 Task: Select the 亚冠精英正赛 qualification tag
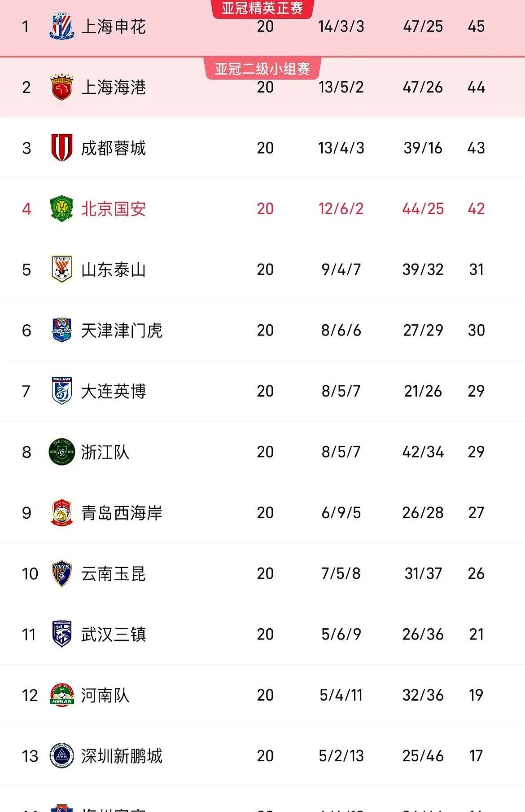262,8
